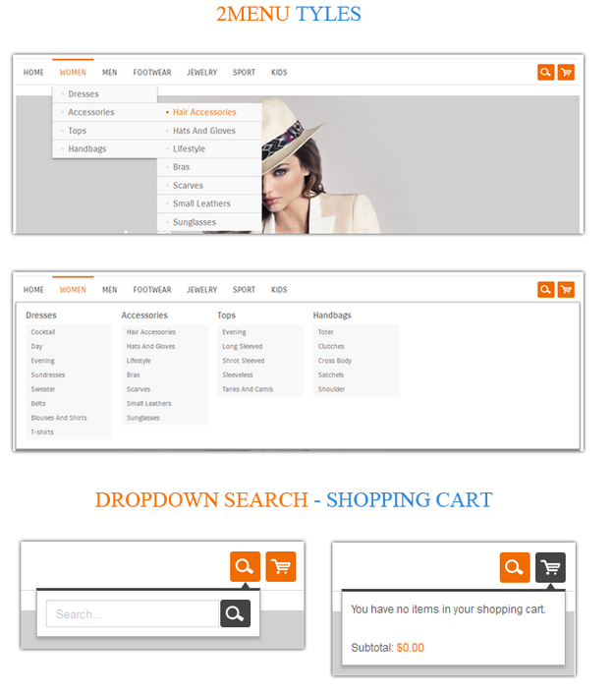Select the JEWELRY menu in the mega menu bar
This screenshot has height=693, width=616.
tap(202, 290)
